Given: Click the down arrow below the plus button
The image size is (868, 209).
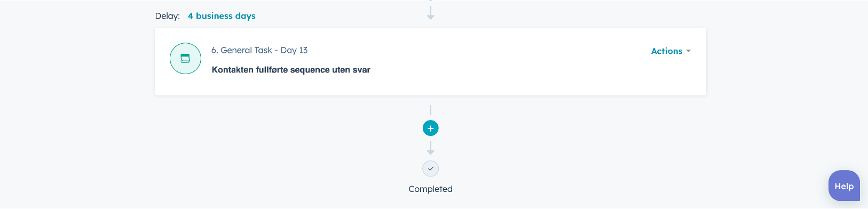Looking at the screenshot, I should 431,148.
